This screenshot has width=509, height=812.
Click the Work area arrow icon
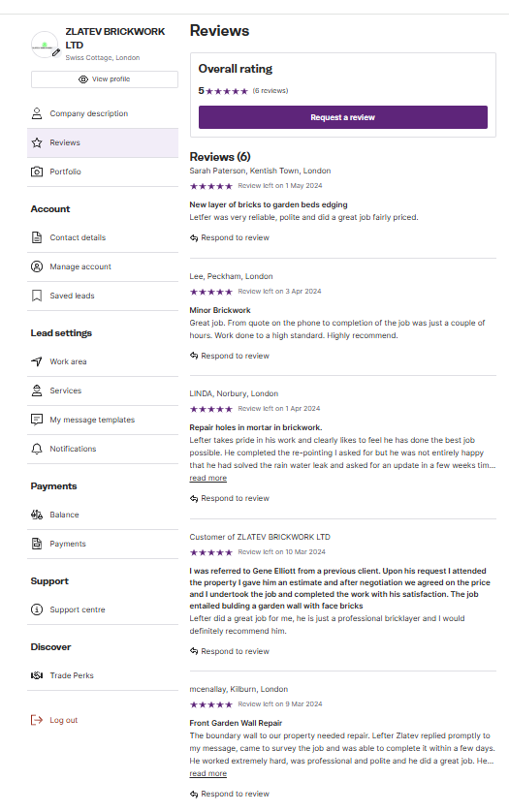[37, 361]
